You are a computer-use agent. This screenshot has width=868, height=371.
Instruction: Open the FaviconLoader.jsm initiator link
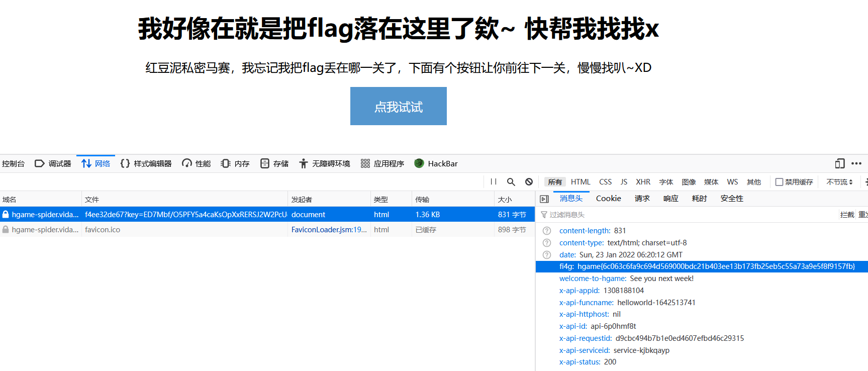tap(329, 230)
